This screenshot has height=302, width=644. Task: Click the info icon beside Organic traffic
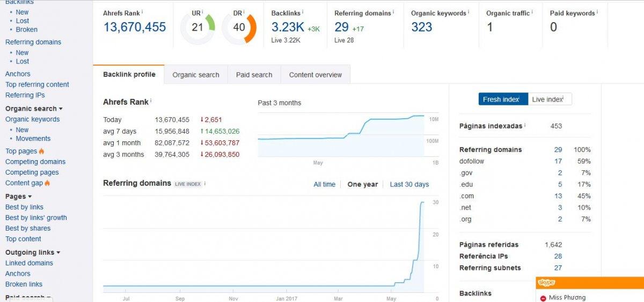pos(532,11)
